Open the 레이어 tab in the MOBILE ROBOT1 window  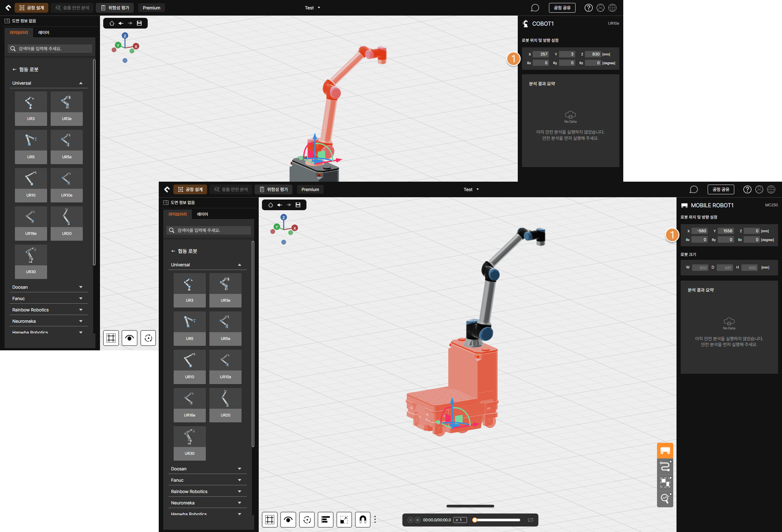(202, 214)
